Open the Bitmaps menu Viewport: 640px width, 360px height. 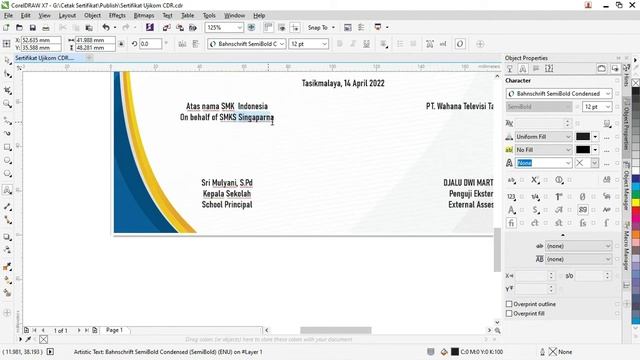click(x=144, y=16)
